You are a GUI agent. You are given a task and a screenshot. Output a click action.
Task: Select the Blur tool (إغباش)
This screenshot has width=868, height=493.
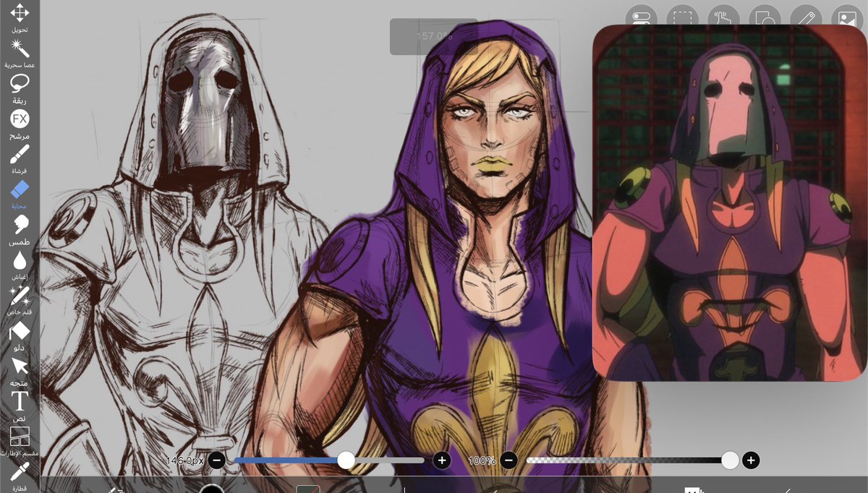(20, 265)
